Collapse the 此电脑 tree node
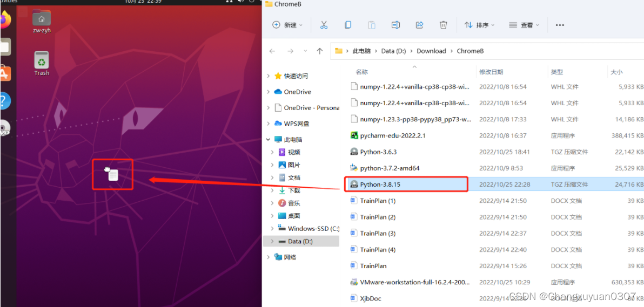Viewport: 644px width, 307px height. click(x=269, y=139)
